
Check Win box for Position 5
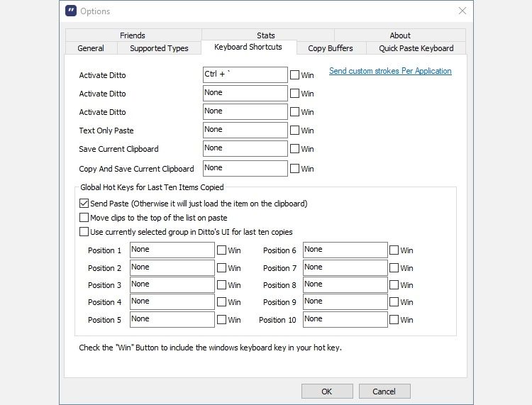(x=221, y=319)
